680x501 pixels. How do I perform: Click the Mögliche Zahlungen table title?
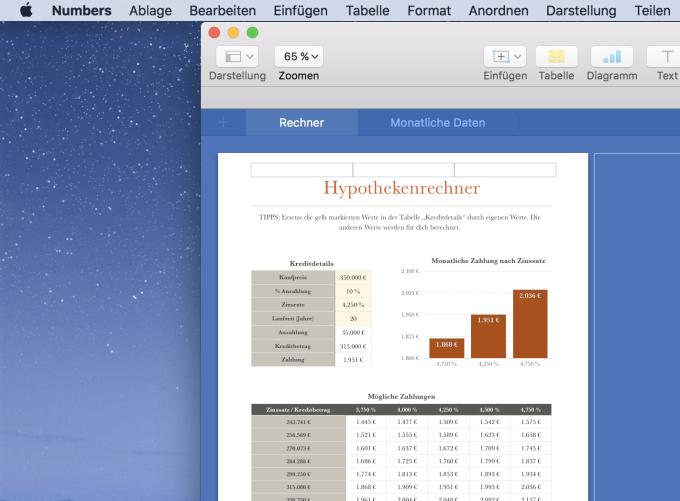401,396
